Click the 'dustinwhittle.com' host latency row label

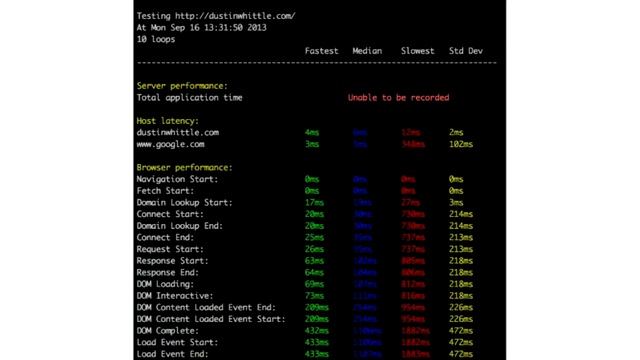(178, 132)
